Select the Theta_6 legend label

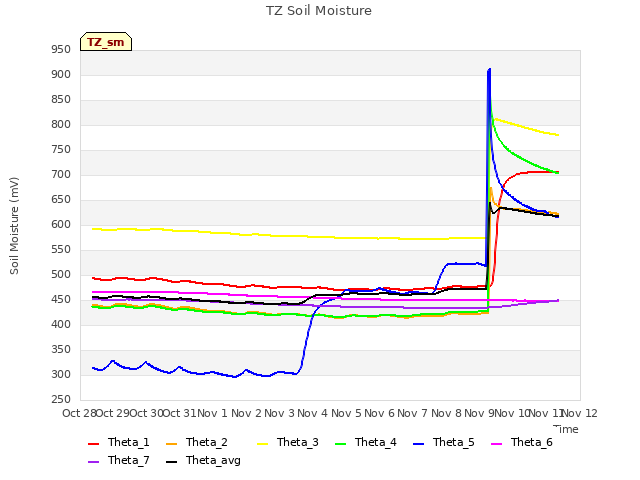click(531, 442)
